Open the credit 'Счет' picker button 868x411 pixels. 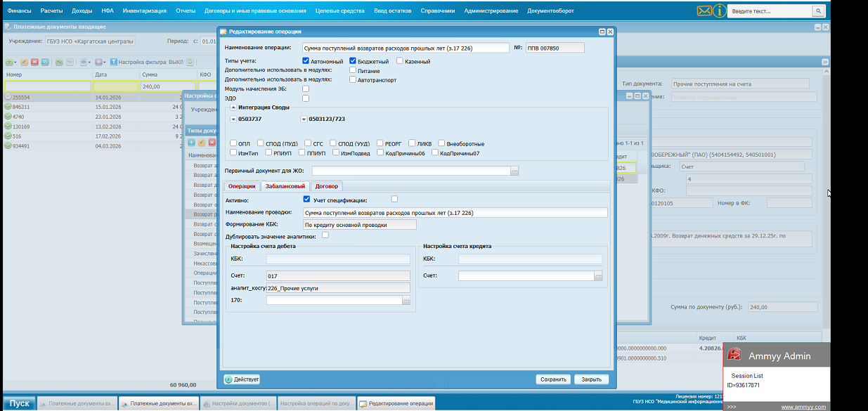pyautogui.click(x=598, y=276)
